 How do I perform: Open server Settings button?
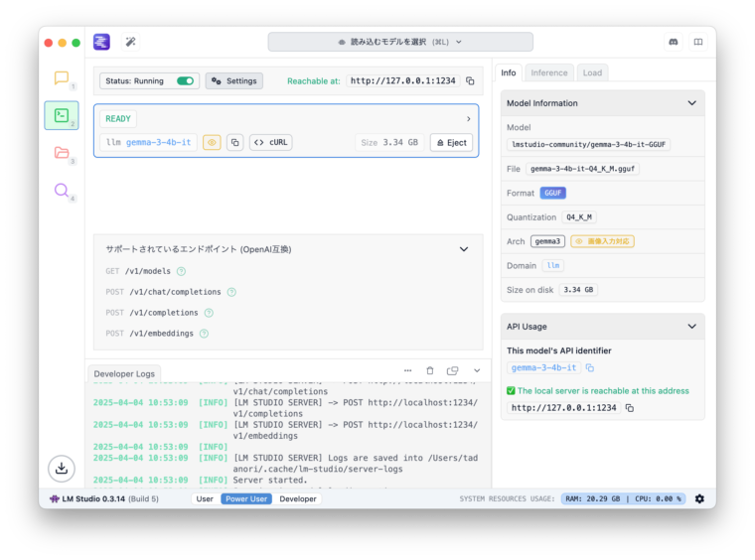coord(234,80)
